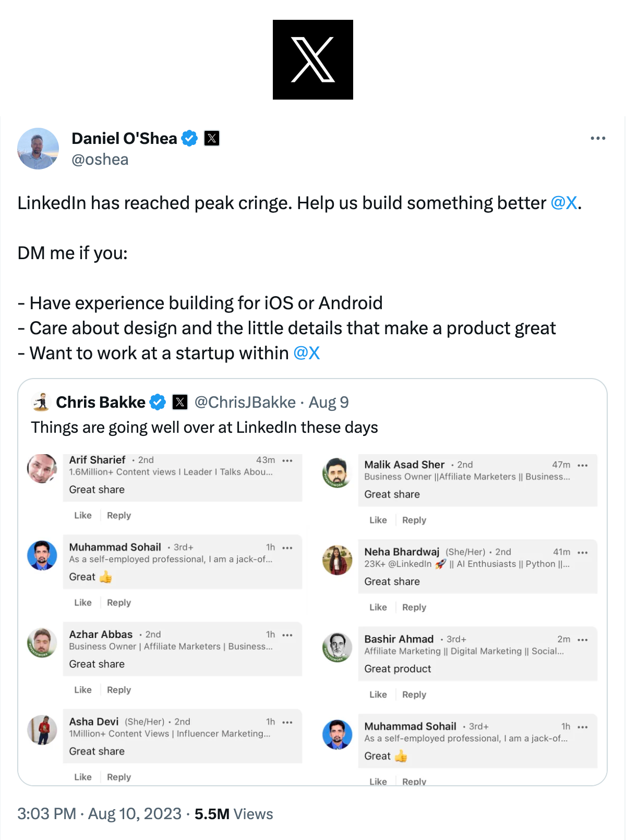The width and height of the screenshot is (626, 840).
Task: Open the tweet's three-dot more menu
Action: 598,138
